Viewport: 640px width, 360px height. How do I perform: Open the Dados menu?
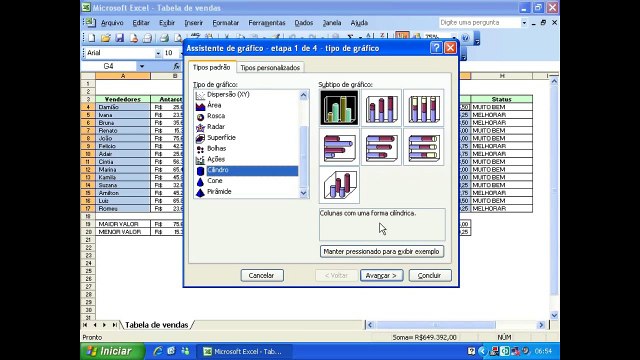click(x=304, y=23)
